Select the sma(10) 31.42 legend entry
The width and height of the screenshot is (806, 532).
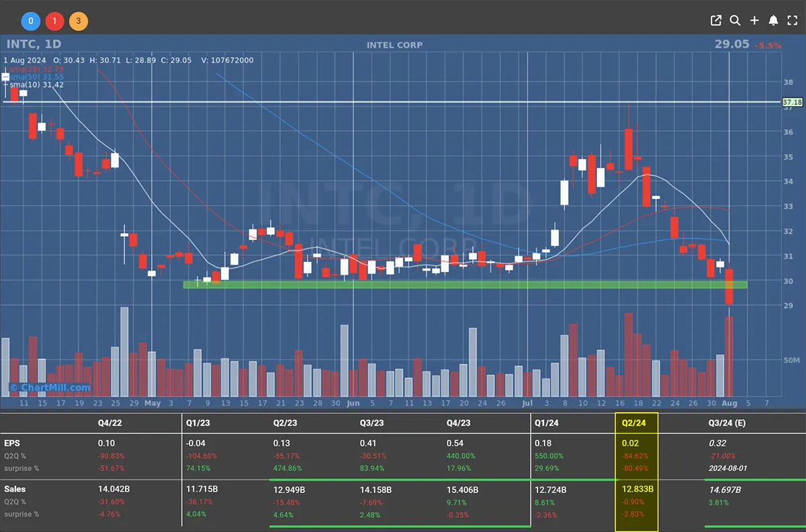[36, 85]
